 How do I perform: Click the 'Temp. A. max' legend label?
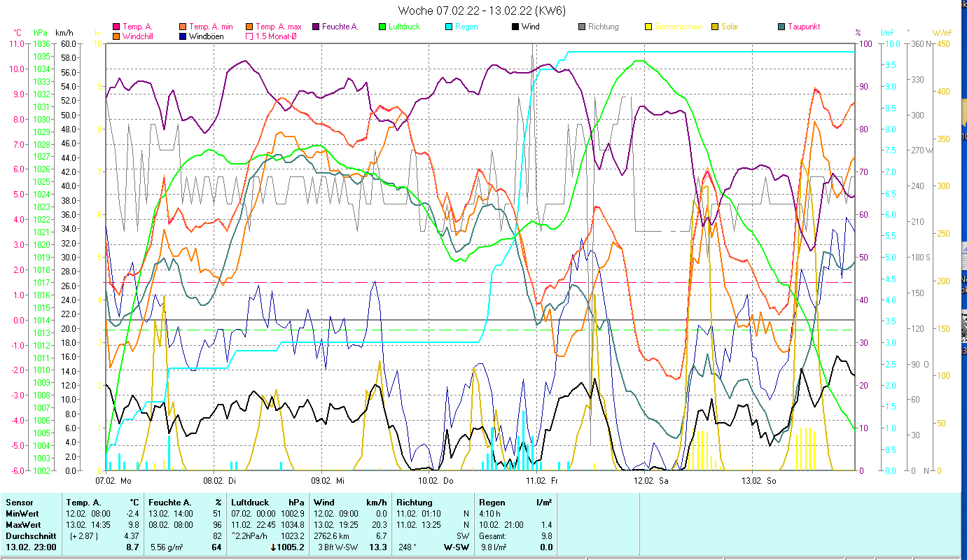tap(279, 27)
